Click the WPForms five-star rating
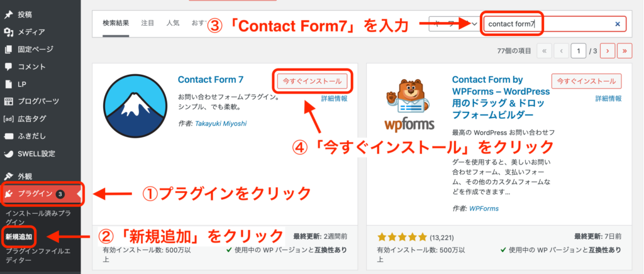The image size is (644, 274). coord(402,237)
